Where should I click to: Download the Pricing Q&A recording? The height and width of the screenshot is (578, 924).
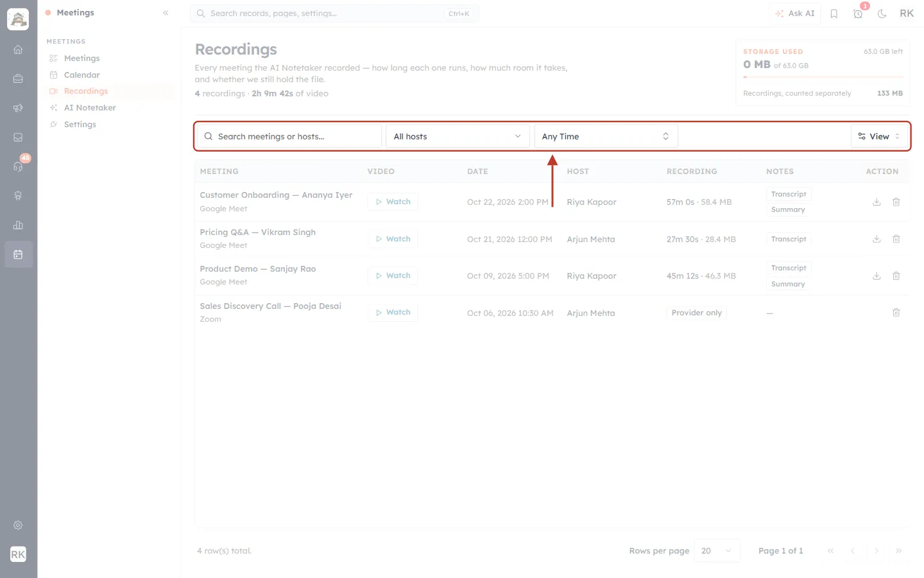(877, 239)
